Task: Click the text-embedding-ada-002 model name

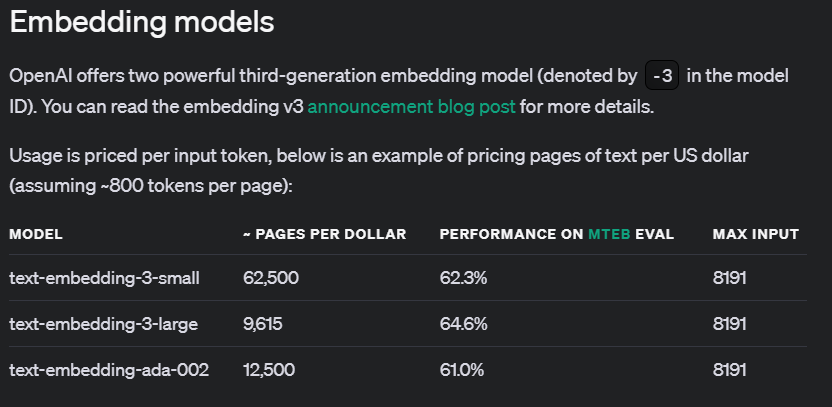Action: click(109, 370)
